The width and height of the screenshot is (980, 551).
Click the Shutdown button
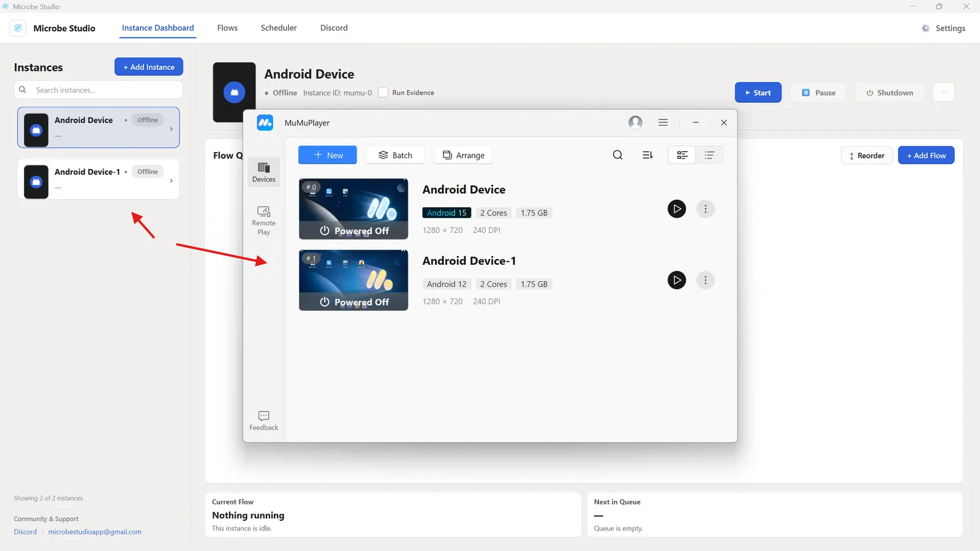(x=889, y=93)
